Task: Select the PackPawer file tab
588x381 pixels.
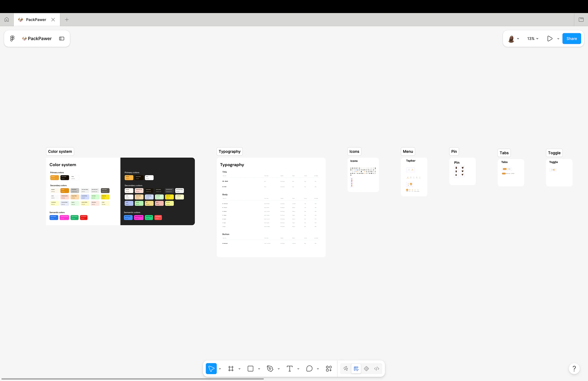Action: coord(37,20)
